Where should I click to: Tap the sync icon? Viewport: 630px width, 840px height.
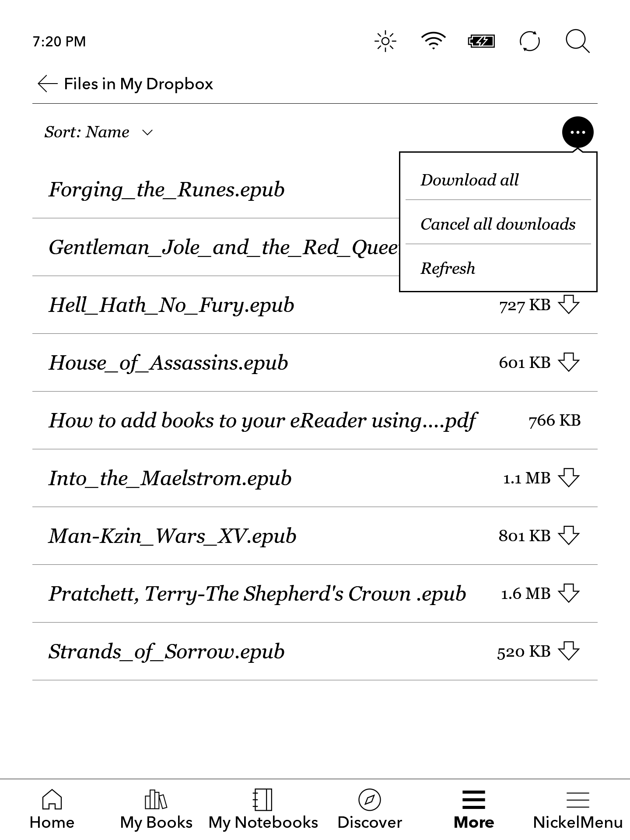[529, 42]
